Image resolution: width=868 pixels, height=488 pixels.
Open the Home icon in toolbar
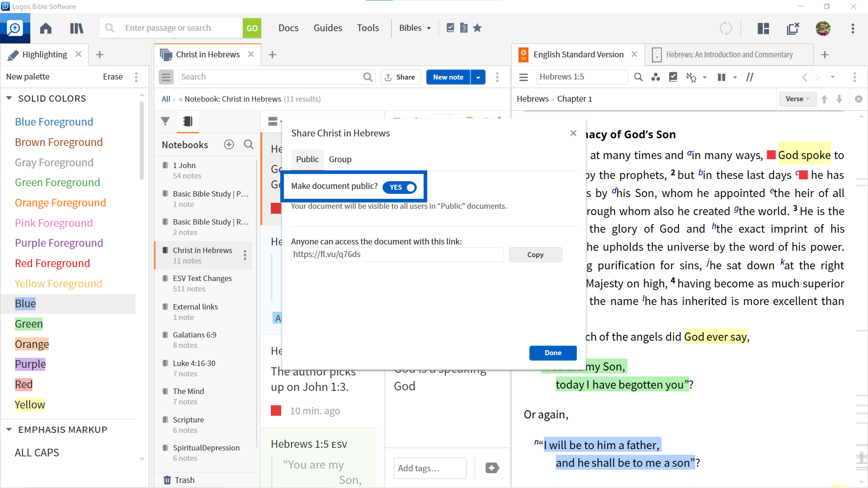pyautogui.click(x=46, y=28)
